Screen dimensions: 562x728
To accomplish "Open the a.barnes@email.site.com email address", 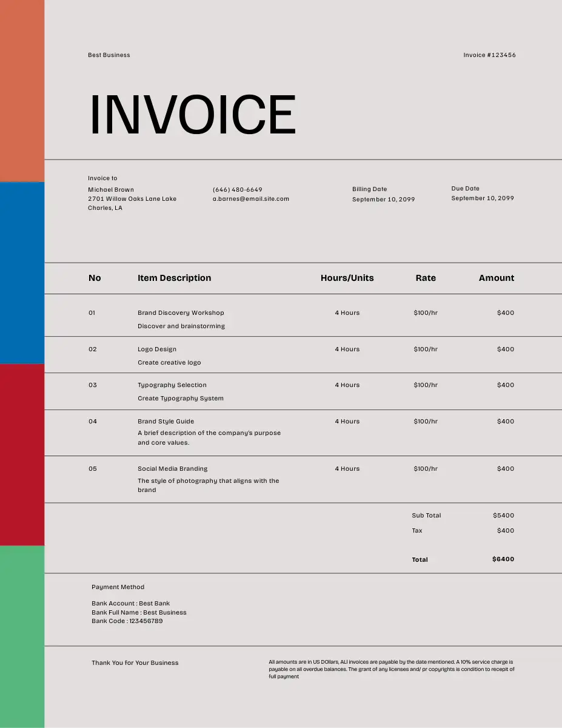I will (250, 199).
